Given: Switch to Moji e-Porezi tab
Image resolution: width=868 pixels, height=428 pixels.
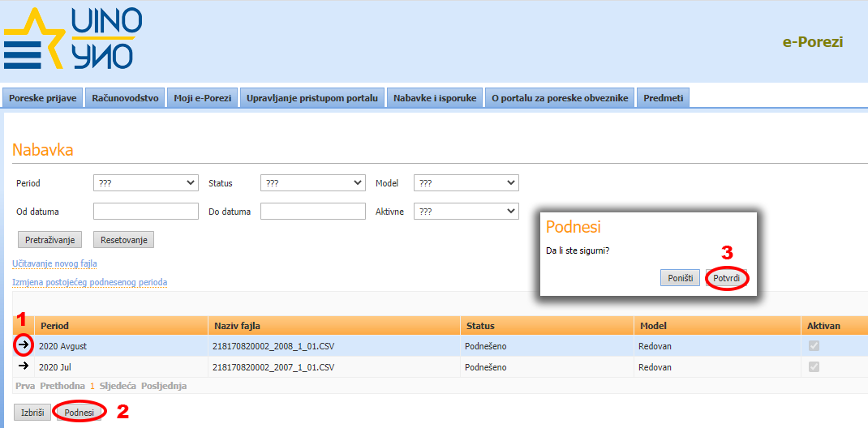Looking at the screenshot, I should pyautogui.click(x=203, y=98).
